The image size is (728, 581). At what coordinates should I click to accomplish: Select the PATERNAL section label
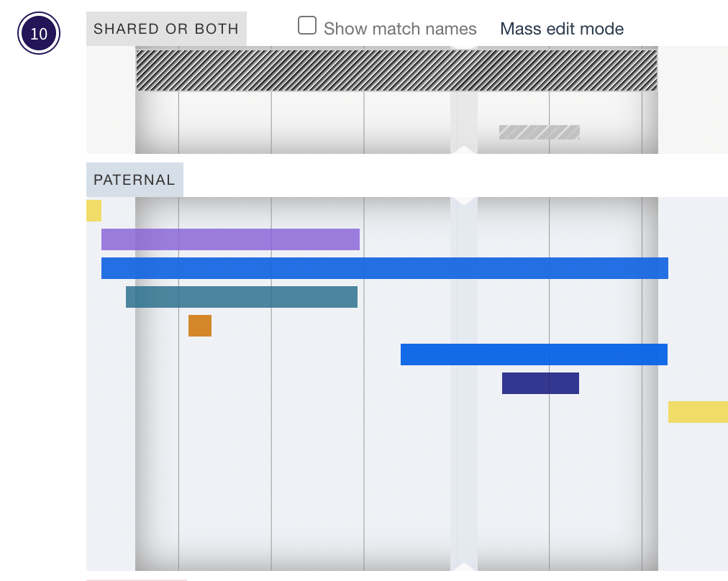point(134,180)
